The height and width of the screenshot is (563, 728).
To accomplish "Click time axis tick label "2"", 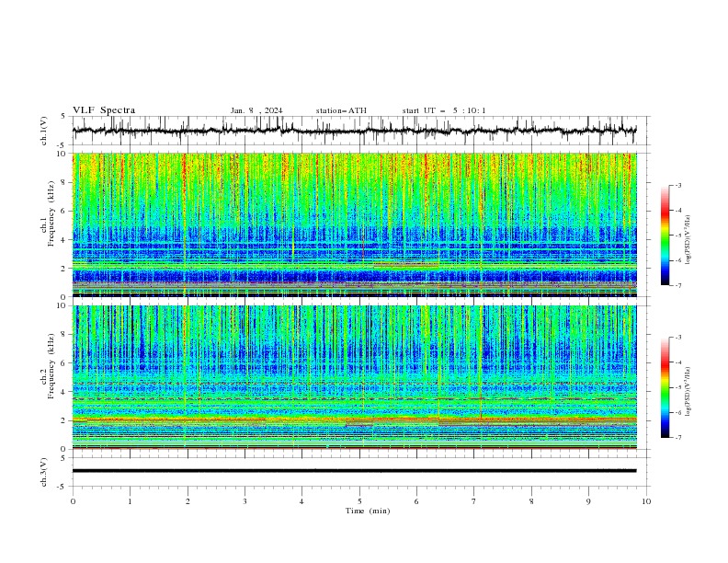I will (188, 501).
